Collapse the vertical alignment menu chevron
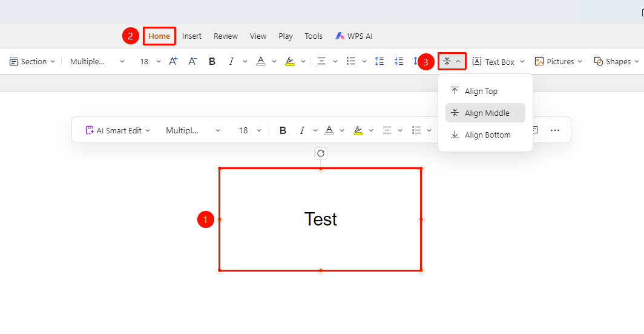Screen dimensions: 644x334 pos(458,61)
